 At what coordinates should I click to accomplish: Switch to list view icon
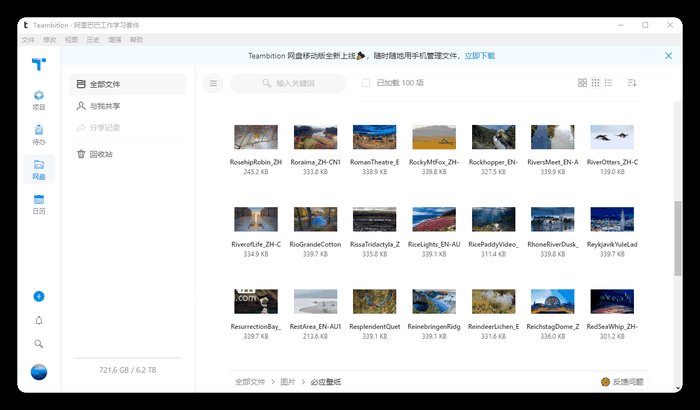(x=608, y=83)
